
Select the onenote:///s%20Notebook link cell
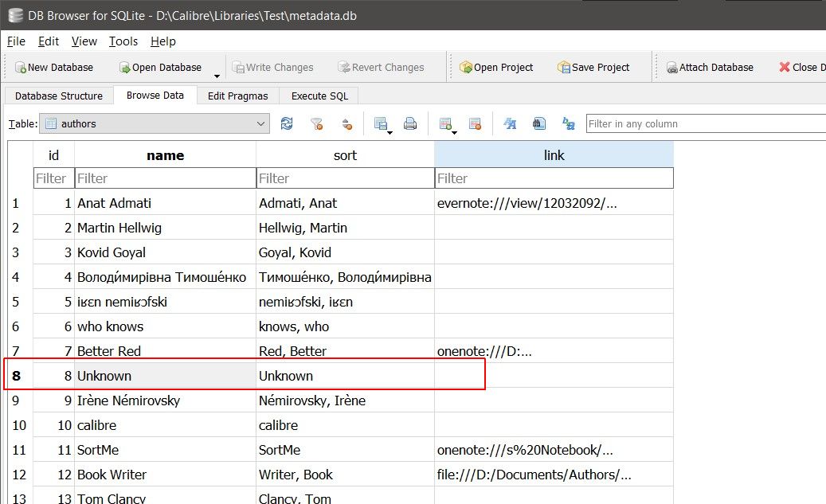point(554,450)
